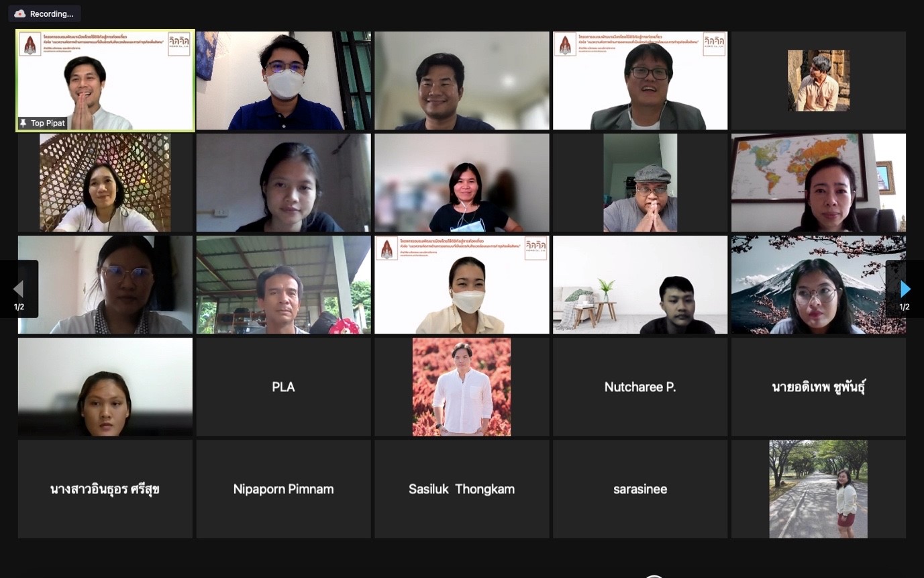The image size is (924, 578).
Task: Click the Recording... status label
Action: 52,13
